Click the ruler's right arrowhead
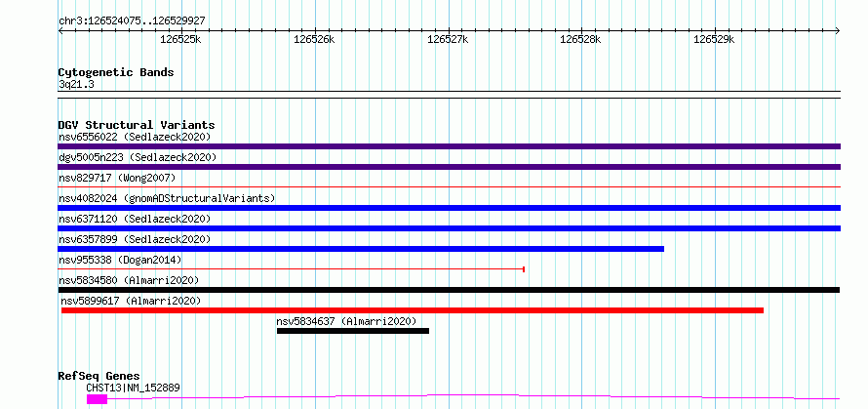868x409 pixels. click(838, 30)
